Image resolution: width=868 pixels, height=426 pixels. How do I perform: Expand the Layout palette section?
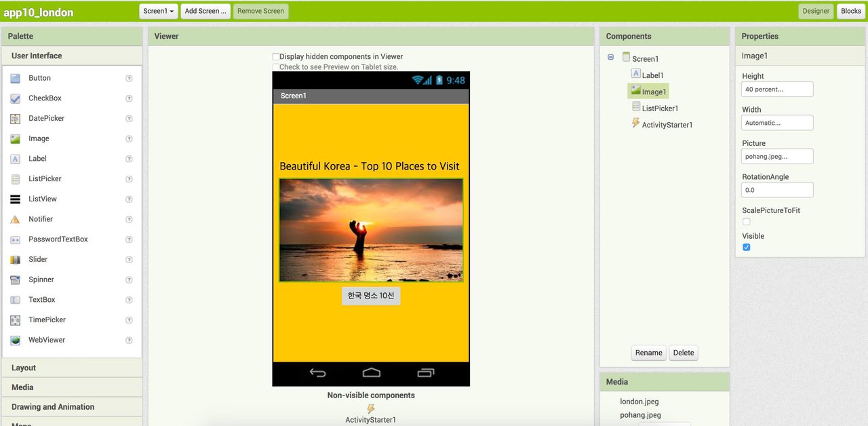pyautogui.click(x=24, y=368)
